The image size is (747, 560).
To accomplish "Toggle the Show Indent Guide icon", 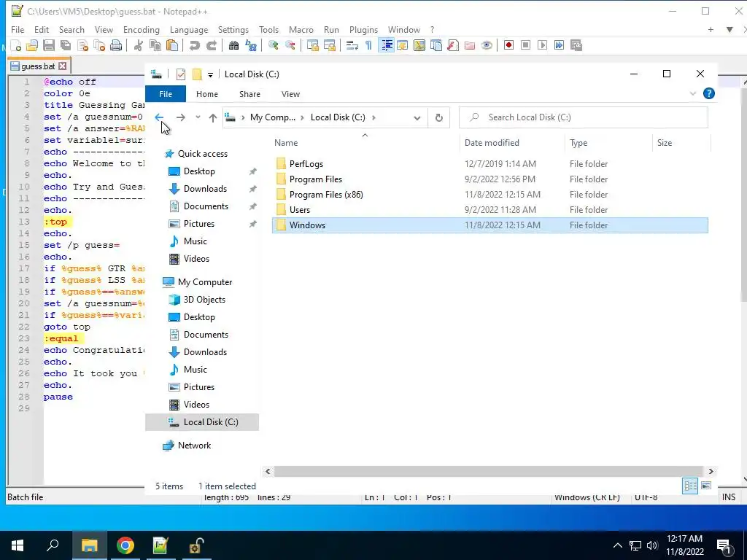I will 387,45.
